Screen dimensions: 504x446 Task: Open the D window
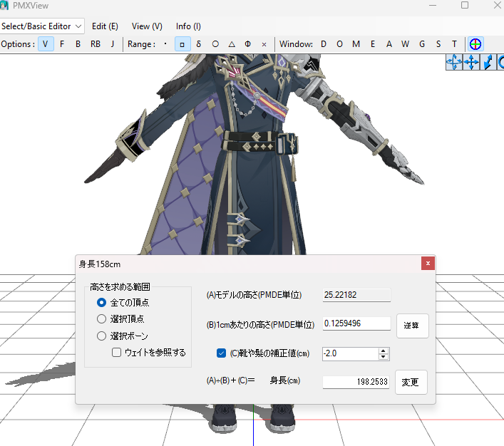(x=324, y=44)
